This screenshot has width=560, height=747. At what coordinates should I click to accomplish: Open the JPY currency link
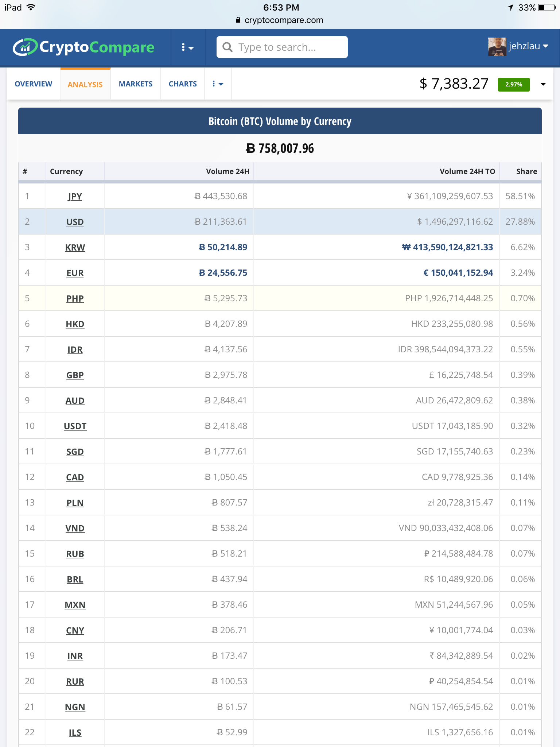[x=75, y=197]
